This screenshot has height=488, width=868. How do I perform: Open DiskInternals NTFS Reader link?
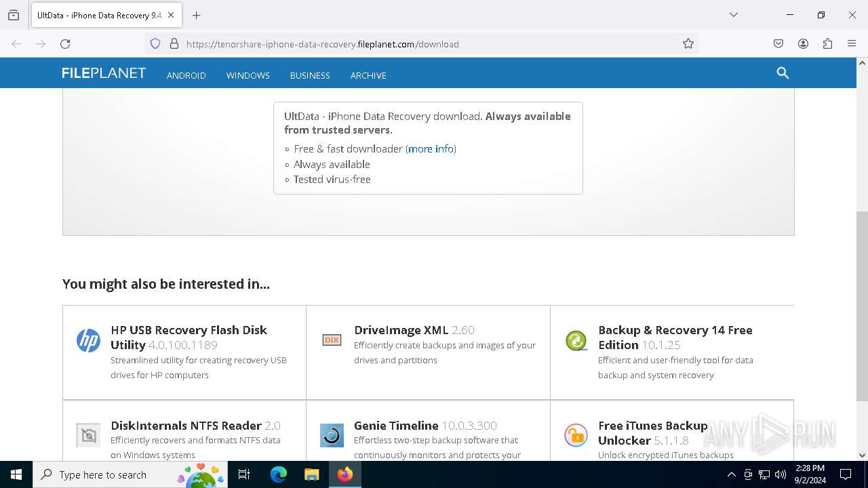(x=186, y=426)
